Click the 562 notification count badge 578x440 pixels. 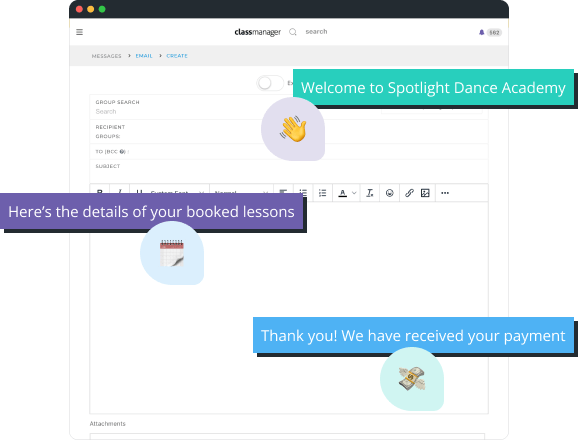pos(494,32)
